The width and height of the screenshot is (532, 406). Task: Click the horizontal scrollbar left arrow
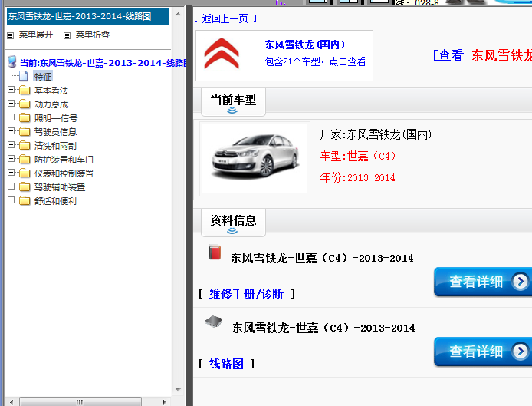coord(11,402)
